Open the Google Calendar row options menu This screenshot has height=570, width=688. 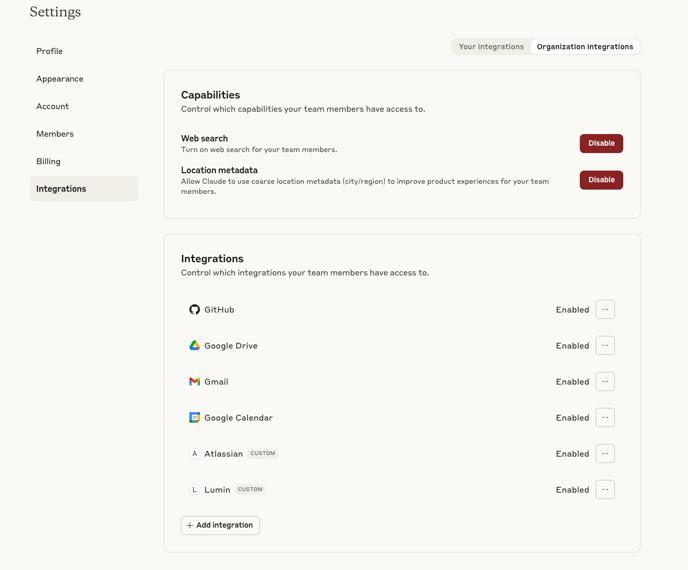click(605, 417)
